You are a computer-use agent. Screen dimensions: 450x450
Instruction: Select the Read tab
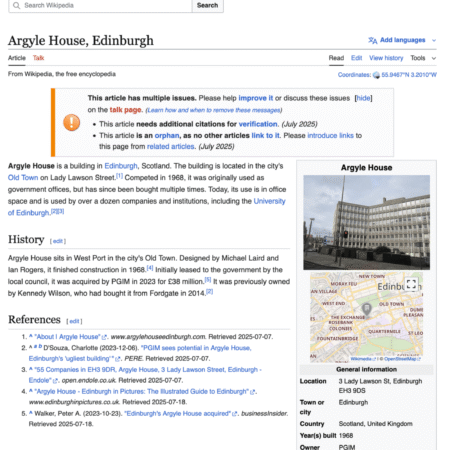(x=336, y=58)
